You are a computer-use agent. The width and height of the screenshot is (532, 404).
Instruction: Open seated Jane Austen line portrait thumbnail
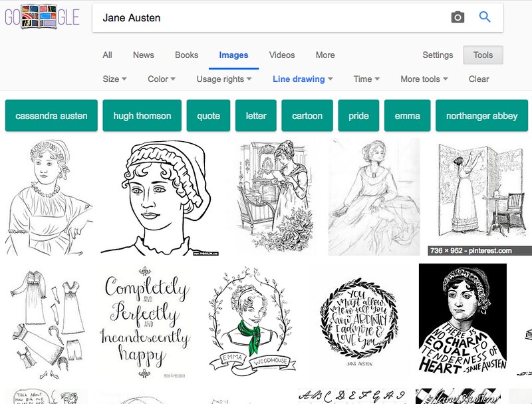[x=49, y=196]
